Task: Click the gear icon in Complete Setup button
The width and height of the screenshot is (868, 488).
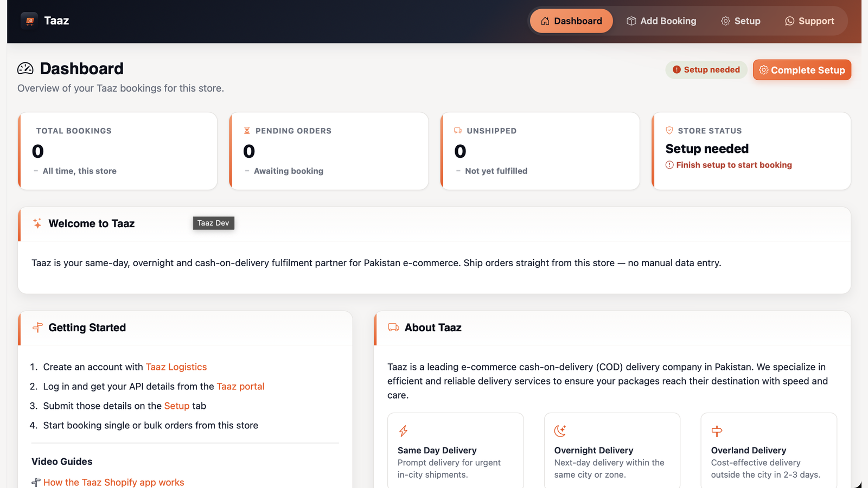Action: [763, 70]
